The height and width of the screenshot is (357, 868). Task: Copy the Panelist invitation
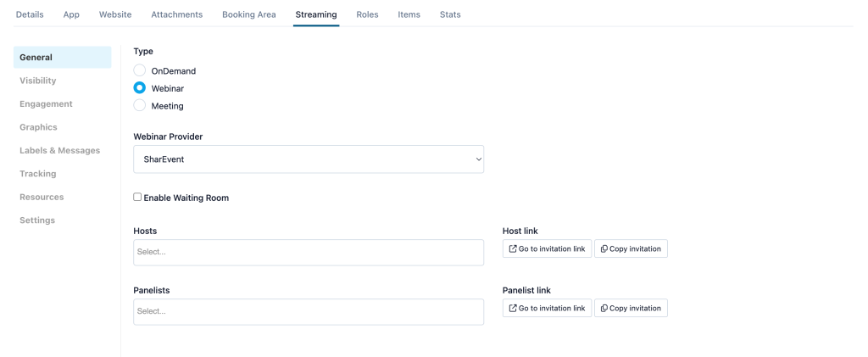[631, 309]
